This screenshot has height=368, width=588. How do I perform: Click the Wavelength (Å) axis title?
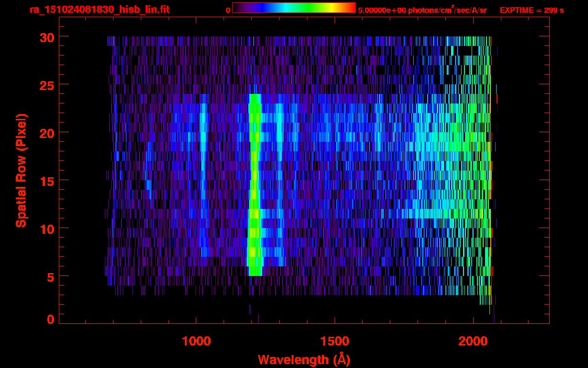coord(304,359)
